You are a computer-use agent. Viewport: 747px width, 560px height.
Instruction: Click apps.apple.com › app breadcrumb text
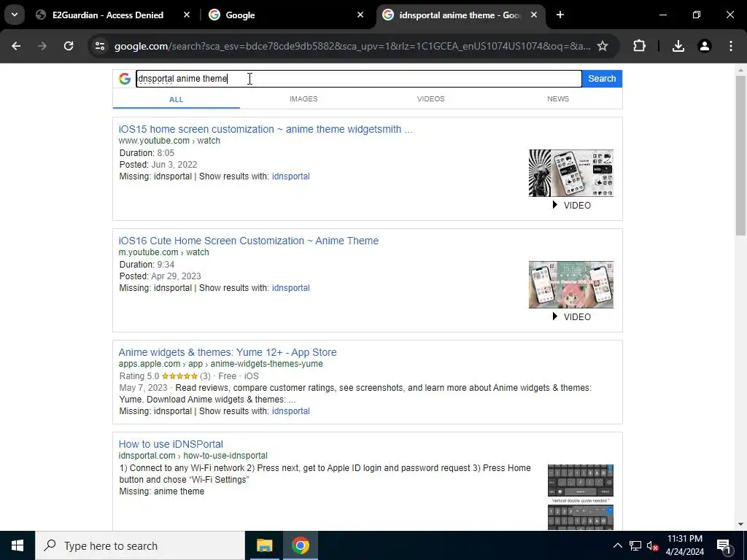click(220, 364)
